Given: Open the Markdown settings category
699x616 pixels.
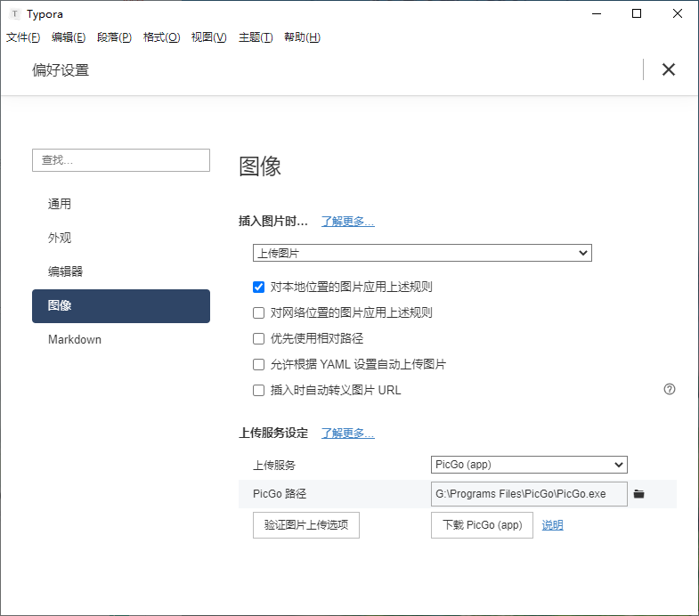Looking at the screenshot, I should [x=121, y=340].
